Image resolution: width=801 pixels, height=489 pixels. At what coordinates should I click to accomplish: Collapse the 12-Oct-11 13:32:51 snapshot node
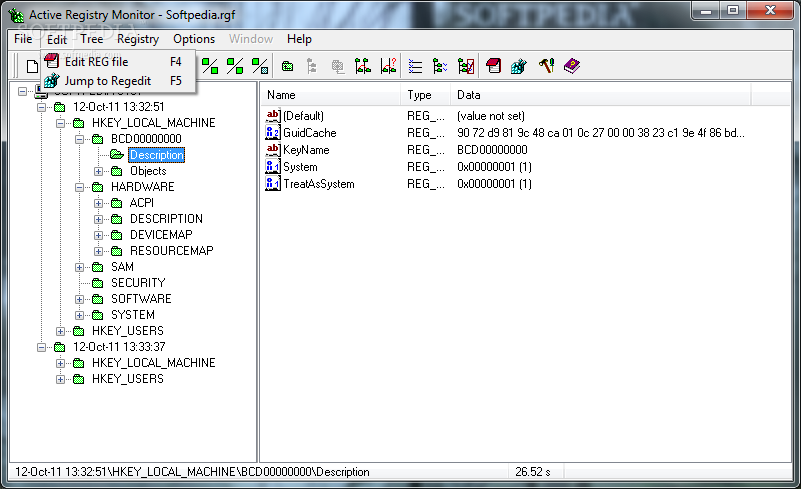(41, 107)
